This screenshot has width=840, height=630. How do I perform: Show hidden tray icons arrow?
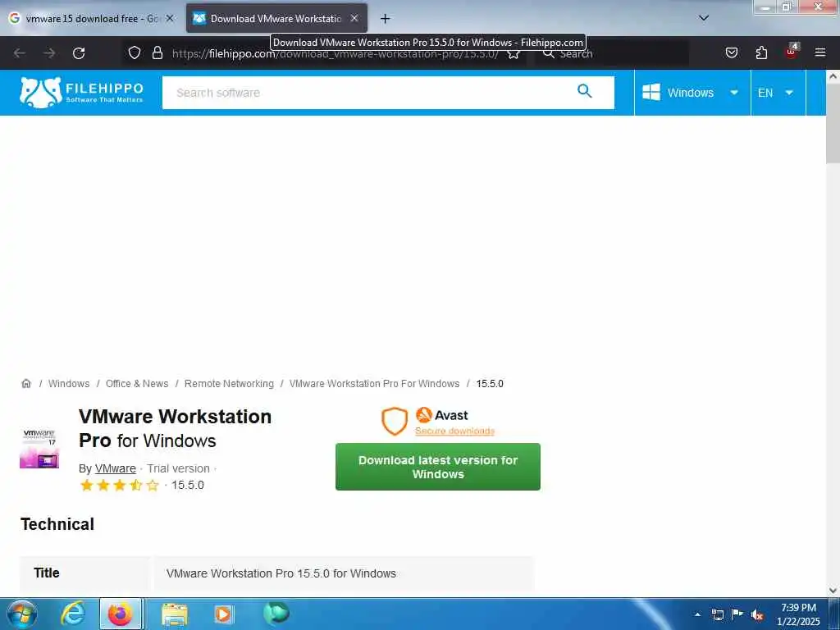[697, 614]
